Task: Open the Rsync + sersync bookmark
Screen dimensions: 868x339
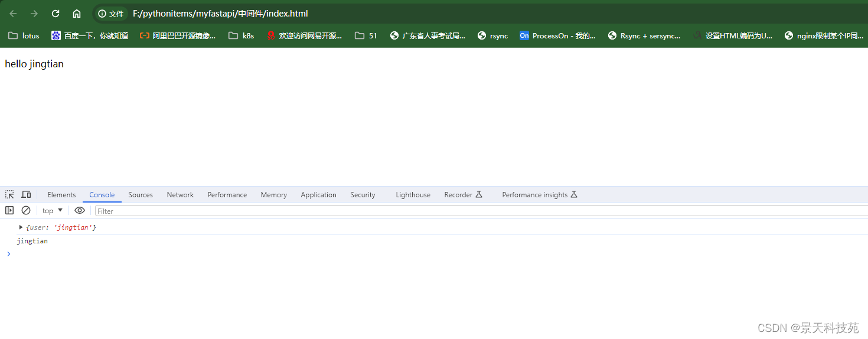Action: tap(644, 35)
